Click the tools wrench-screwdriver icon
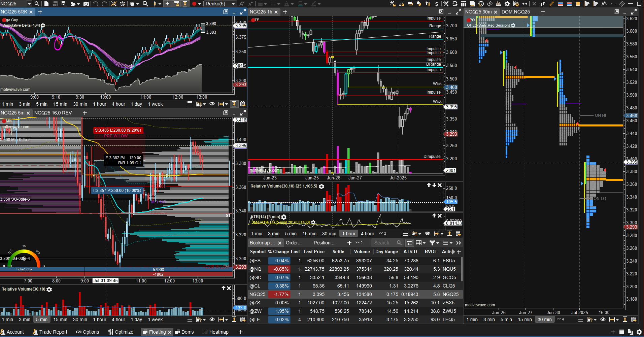 [x=446, y=4]
